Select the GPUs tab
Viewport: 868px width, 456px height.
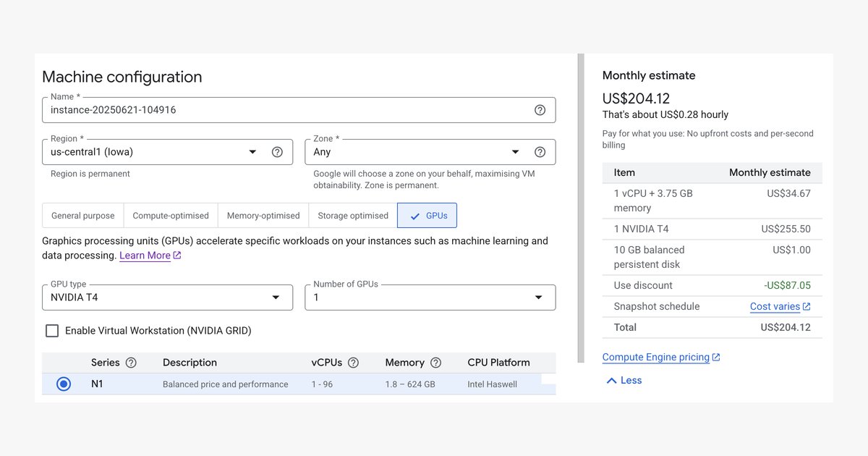coord(427,216)
